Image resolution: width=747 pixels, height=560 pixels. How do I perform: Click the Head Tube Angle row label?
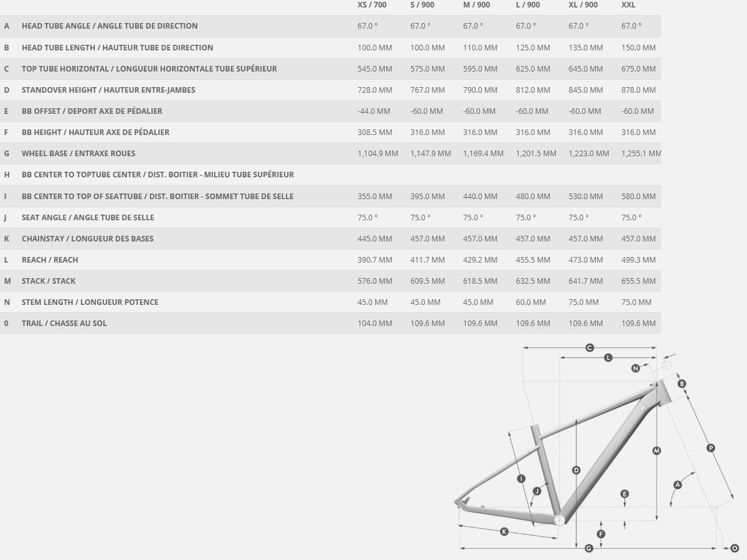coord(110,26)
